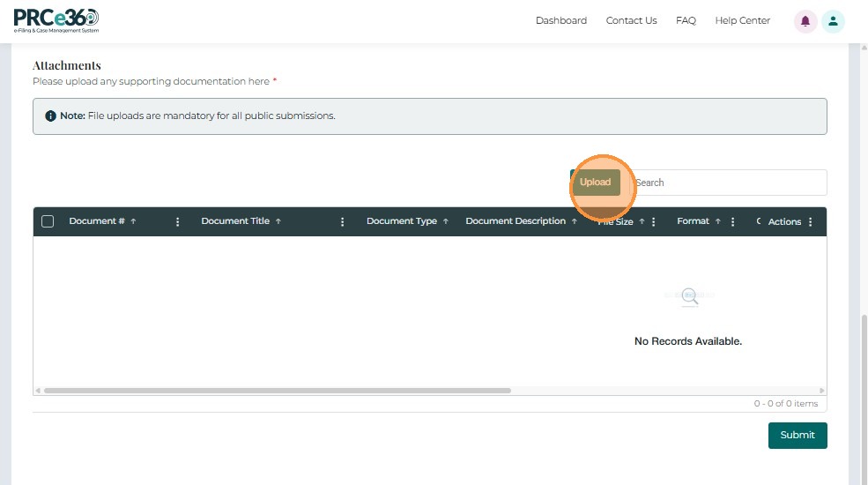Open Format column menu dots
Image resolution: width=868 pixels, height=485 pixels.
coord(732,222)
